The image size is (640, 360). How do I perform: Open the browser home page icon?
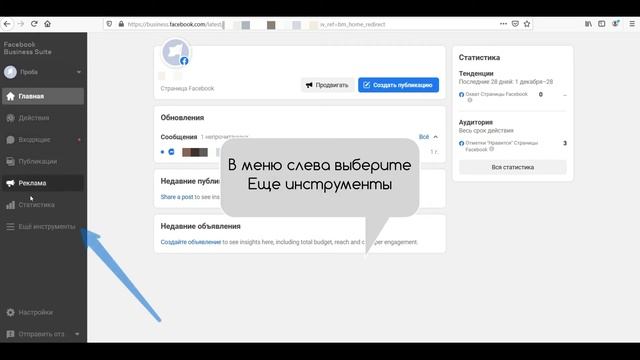[48, 24]
